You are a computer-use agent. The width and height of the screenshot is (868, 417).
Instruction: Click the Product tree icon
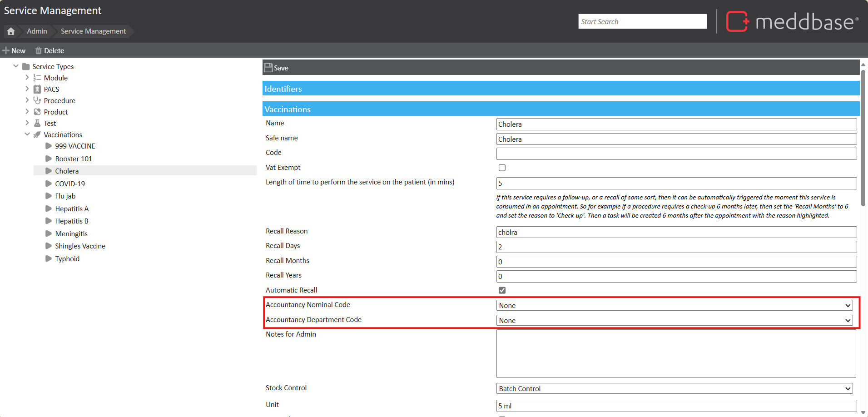[x=37, y=112]
